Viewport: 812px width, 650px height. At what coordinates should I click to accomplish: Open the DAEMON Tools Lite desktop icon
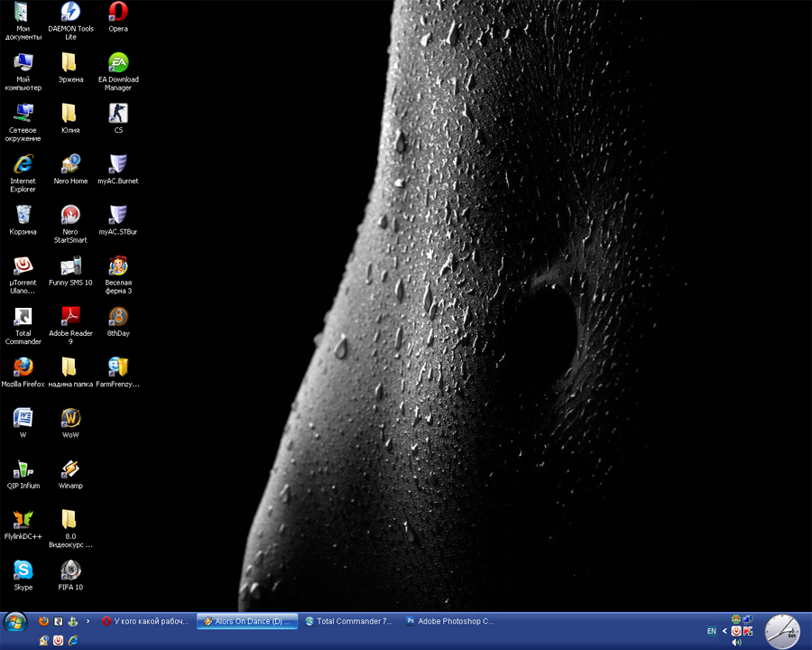pos(70,13)
